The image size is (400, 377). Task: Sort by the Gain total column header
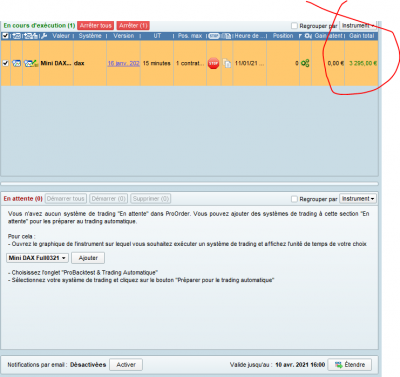point(361,36)
